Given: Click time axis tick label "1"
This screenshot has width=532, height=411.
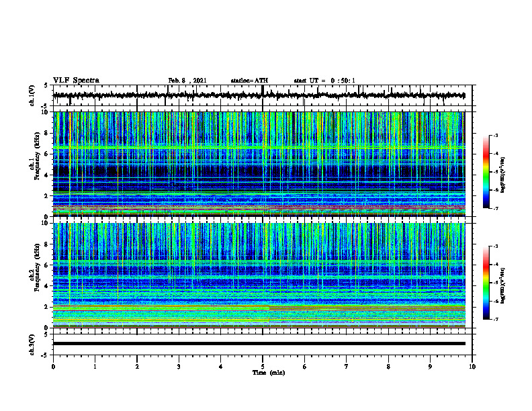Looking at the screenshot, I should point(95,366).
